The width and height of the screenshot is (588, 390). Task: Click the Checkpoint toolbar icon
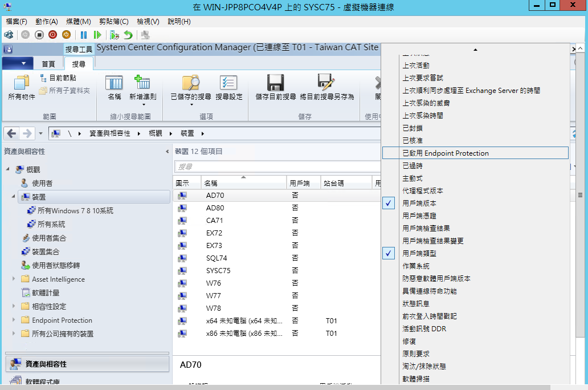[115, 35]
